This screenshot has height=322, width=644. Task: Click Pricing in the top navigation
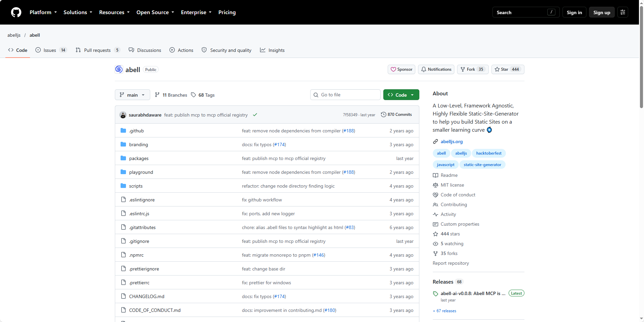click(x=227, y=12)
